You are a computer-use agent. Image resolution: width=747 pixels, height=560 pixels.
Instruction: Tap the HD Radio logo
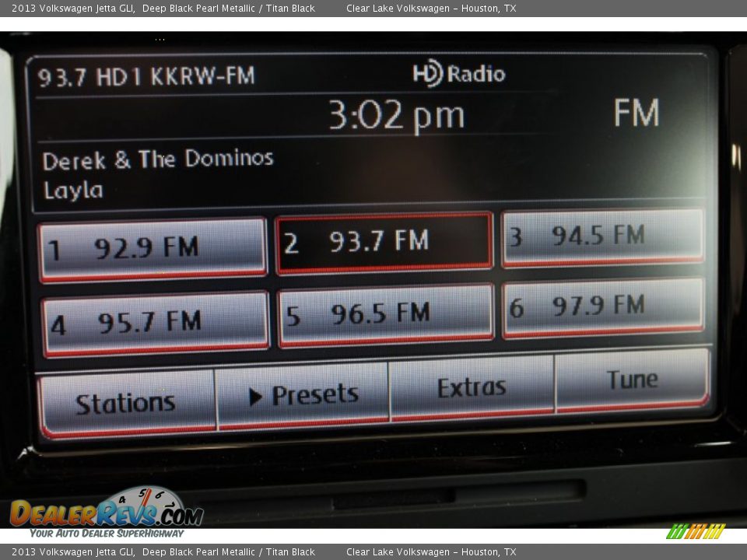click(x=458, y=74)
